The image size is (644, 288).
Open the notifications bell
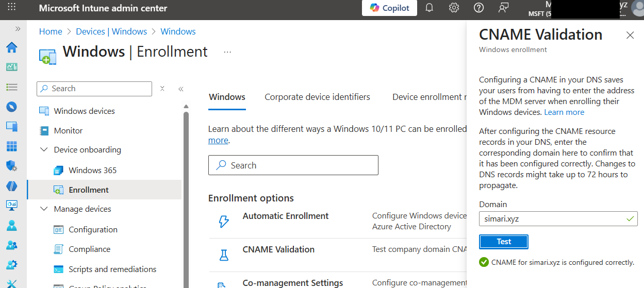tap(429, 8)
